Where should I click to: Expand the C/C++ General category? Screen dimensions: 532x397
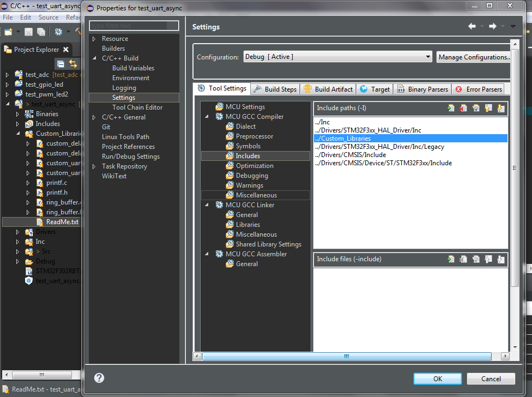coord(94,117)
